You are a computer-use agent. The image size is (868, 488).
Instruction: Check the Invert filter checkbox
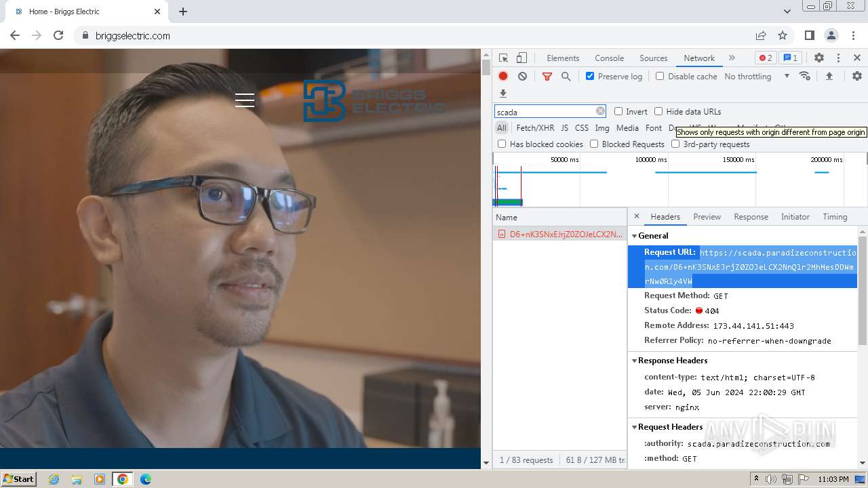[618, 112]
